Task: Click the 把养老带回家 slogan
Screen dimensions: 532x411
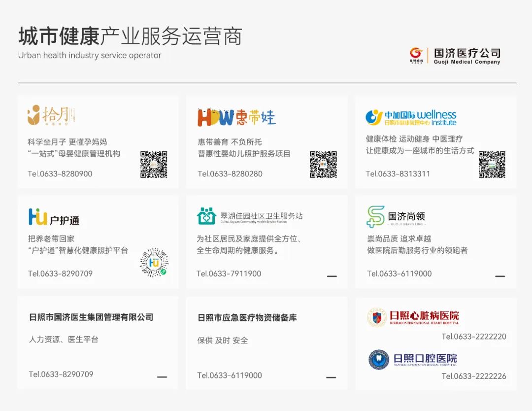Action: [51, 239]
